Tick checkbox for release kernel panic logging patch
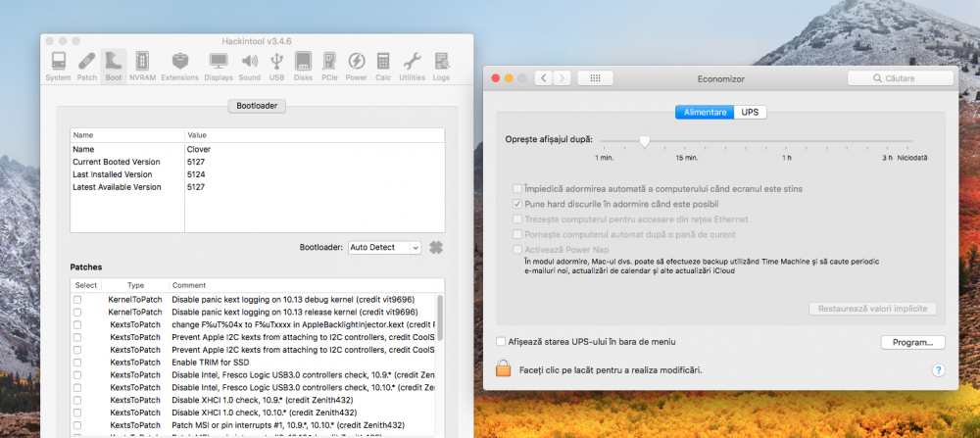 77,312
